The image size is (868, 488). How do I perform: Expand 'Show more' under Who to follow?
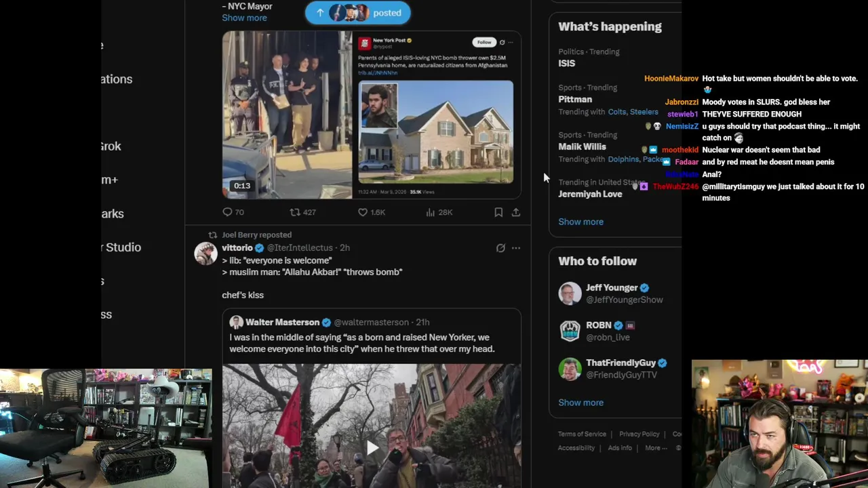(580, 403)
